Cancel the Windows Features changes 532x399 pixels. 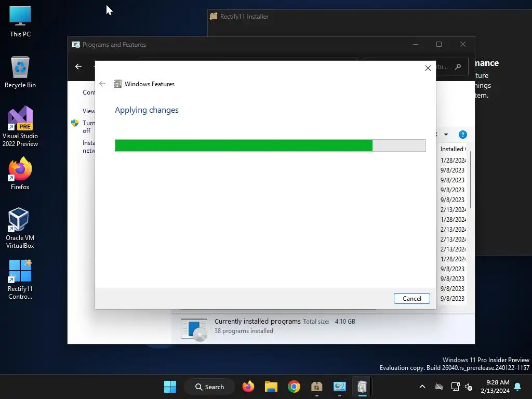(411, 299)
